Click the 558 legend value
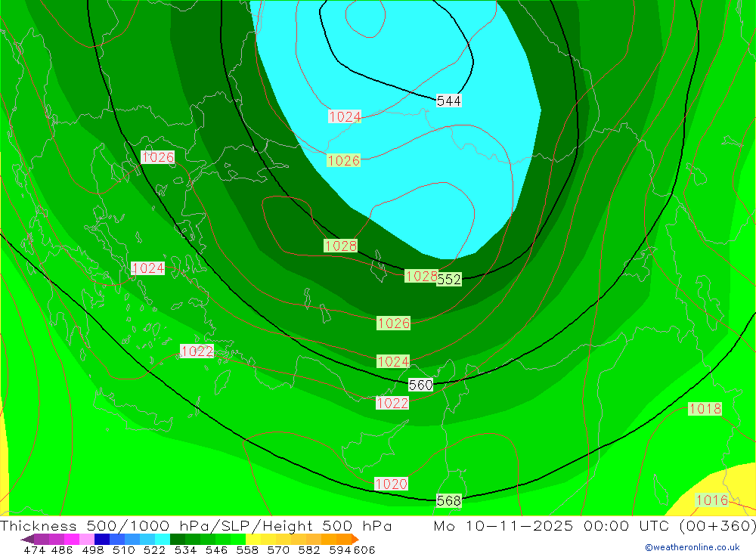 point(247,550)
